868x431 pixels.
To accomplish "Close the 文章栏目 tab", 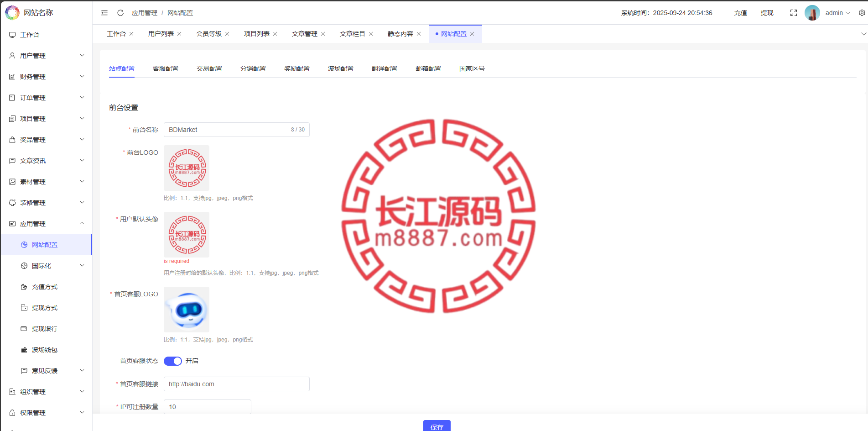I will click(371, 34).
